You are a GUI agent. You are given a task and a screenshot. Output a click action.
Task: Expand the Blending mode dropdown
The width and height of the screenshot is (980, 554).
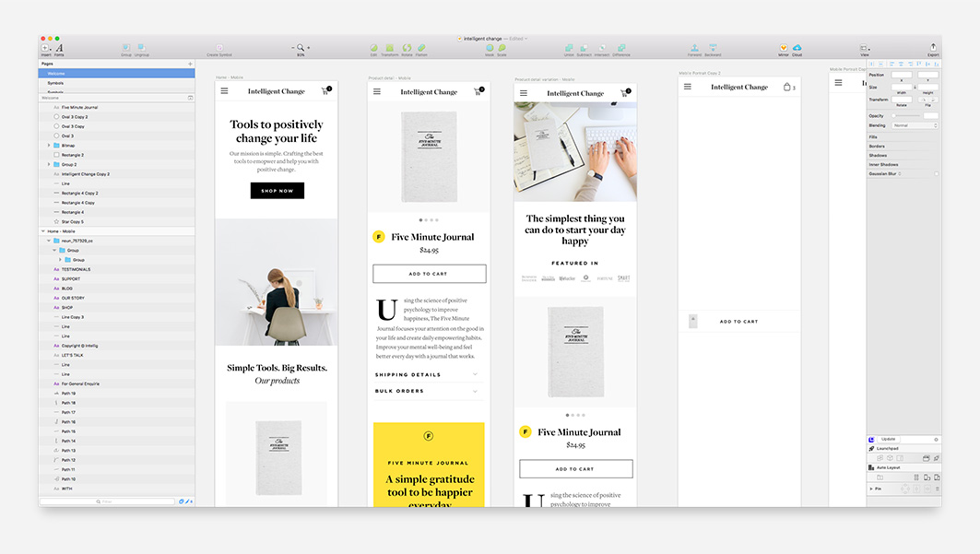click(x=915, y=125)
